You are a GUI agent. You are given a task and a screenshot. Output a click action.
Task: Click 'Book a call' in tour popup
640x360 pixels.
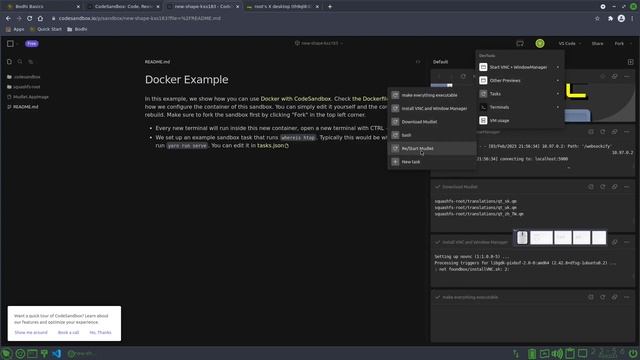point(69,333)
